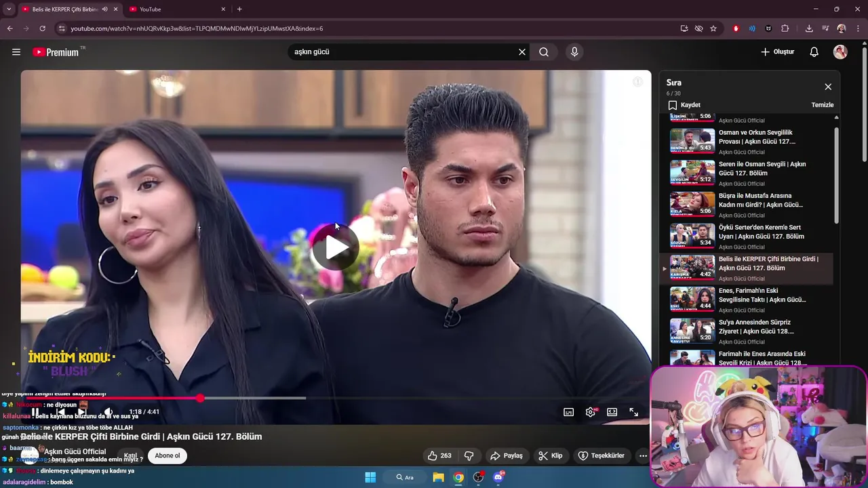Open Chrome downloads
This screenshot has height=488, width=868.
click(809, 28)
